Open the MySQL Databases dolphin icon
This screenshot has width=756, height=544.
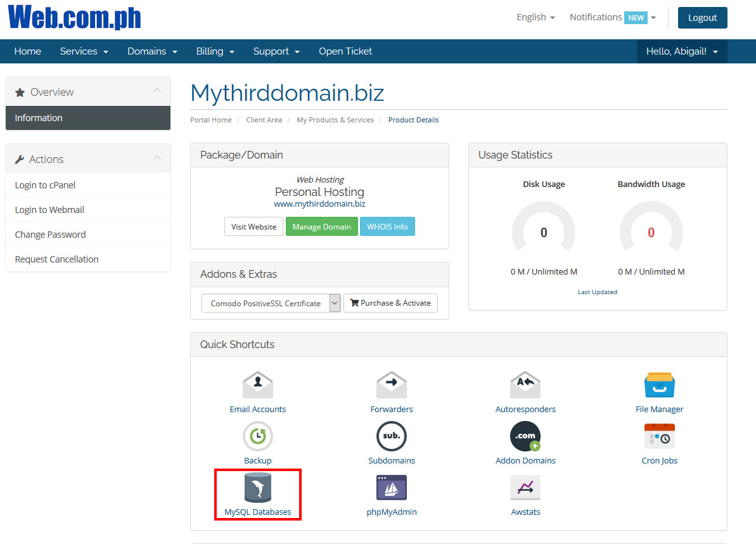(x=258, y=488)
